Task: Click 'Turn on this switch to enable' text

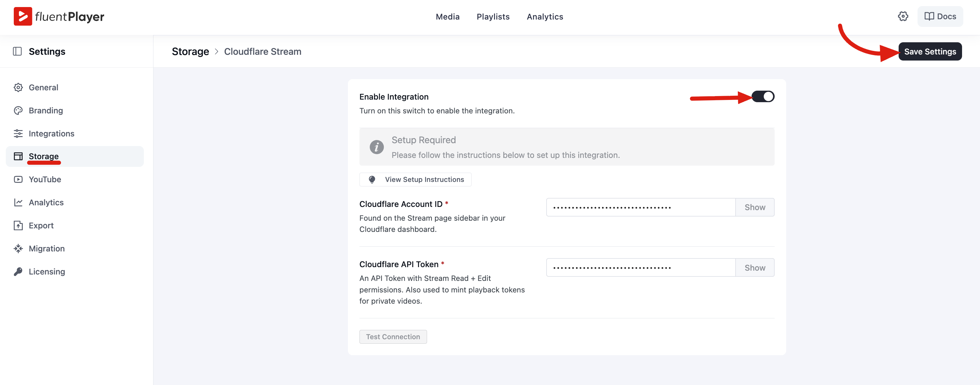Action: [x=437, y=111]
